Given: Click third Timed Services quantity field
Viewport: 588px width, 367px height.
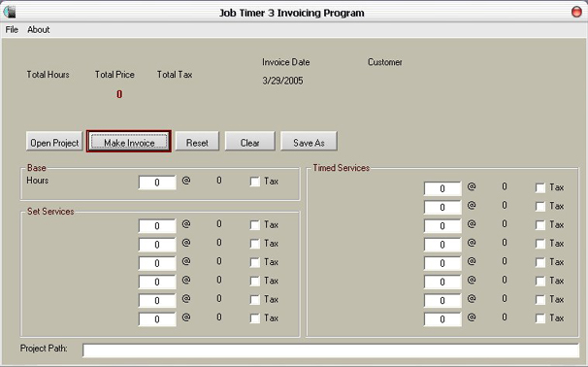Looking at the screenshot, I should (x=442, y=226).
